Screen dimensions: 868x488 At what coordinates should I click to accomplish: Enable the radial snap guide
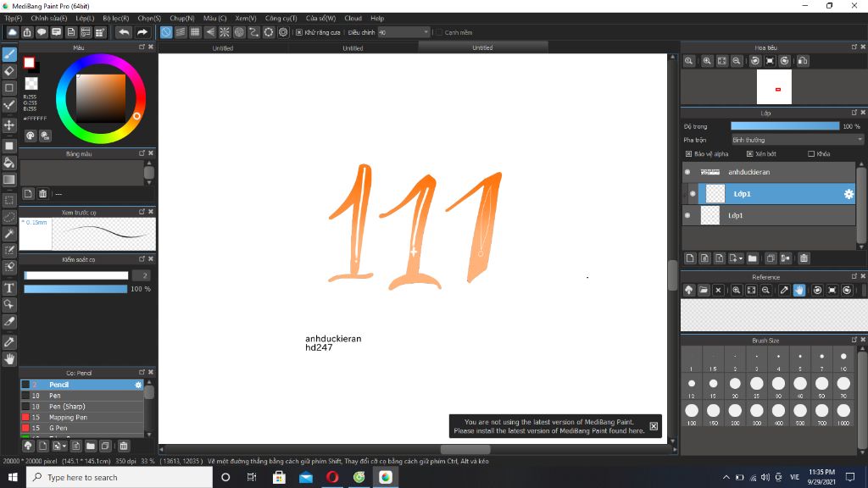click(x=224, y=33)
